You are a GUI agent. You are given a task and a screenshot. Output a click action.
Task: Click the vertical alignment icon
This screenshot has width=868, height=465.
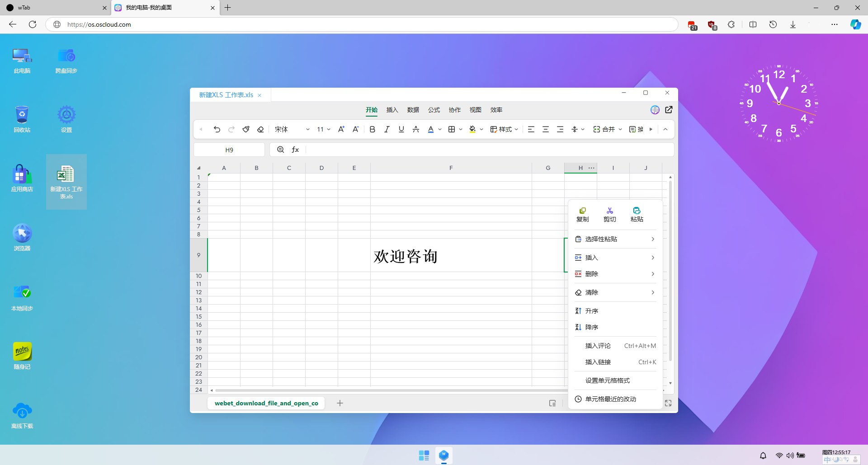pos(575,129)
